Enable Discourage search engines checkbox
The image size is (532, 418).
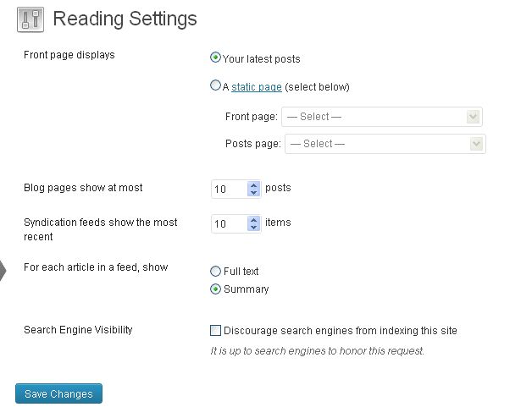point(216,331)
